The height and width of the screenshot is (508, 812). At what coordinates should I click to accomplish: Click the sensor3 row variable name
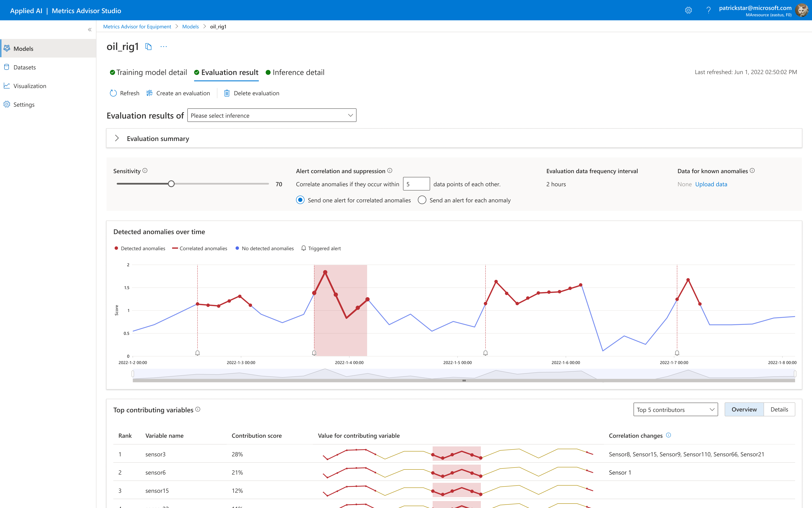(155, 454)
